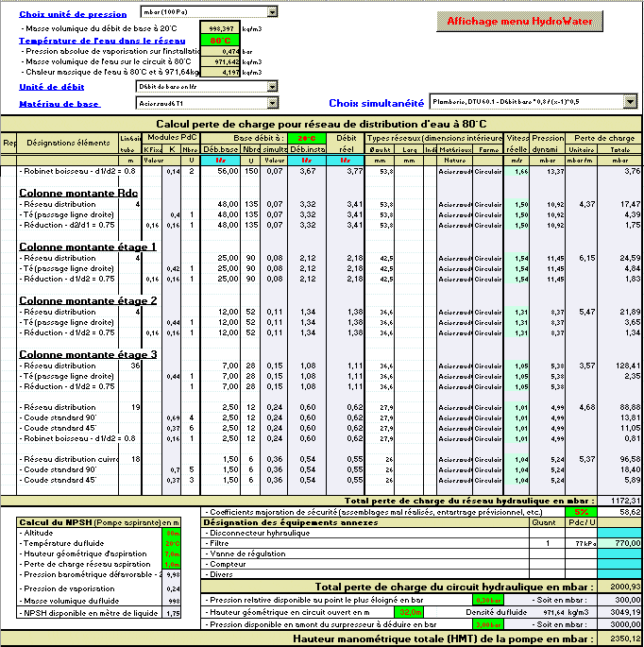Select the Désignation des équipements annexes header

pyautogui.click(x=365, y=522)
